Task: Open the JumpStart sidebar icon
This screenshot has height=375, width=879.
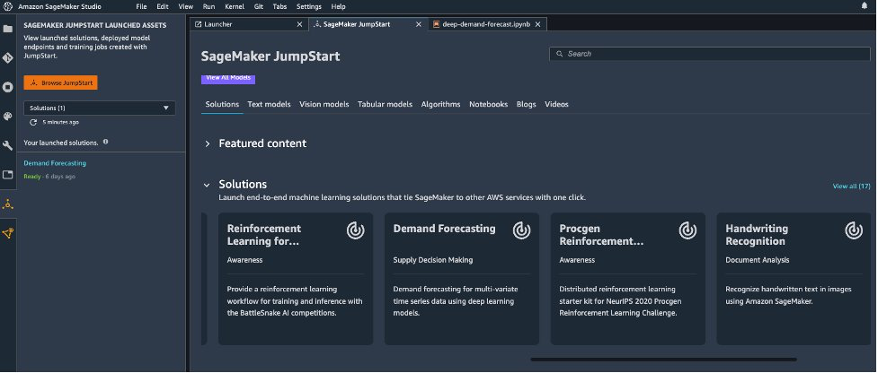Action: click(x=8, y=205)
